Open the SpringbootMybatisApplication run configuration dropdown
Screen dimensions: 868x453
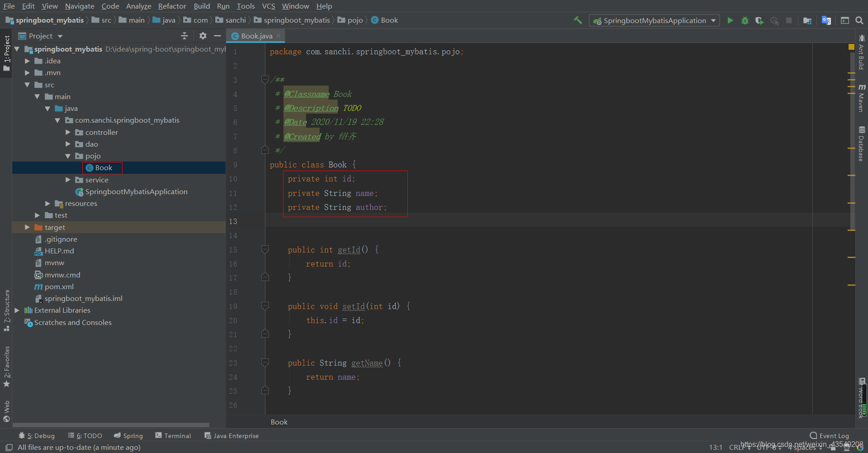(654, 20)
